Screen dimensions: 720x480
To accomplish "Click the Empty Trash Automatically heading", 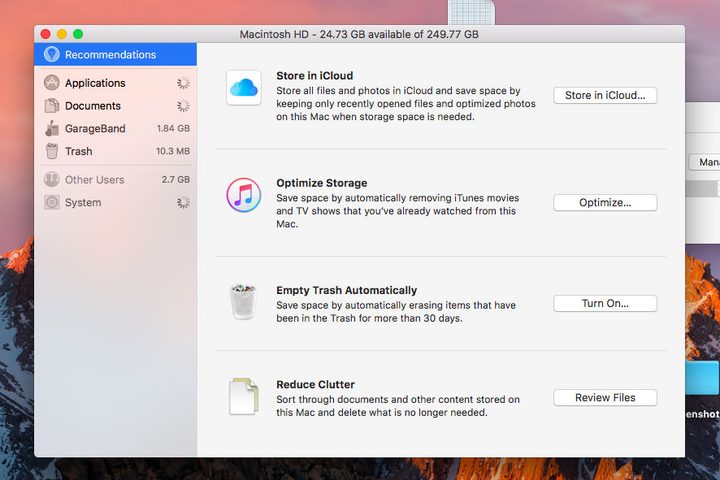I will click(346, 290).
